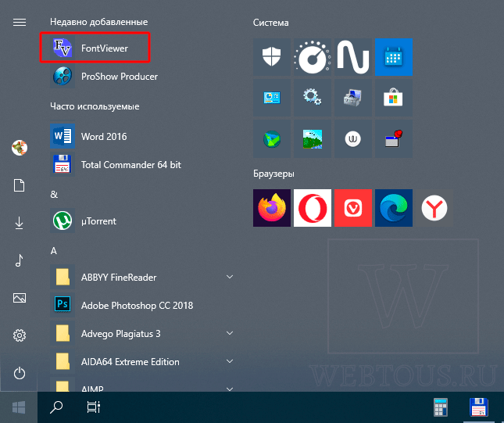Launch Total Commander 64 bit from list
The height and width of the screenshot is (423, 504).
[141, 165]
